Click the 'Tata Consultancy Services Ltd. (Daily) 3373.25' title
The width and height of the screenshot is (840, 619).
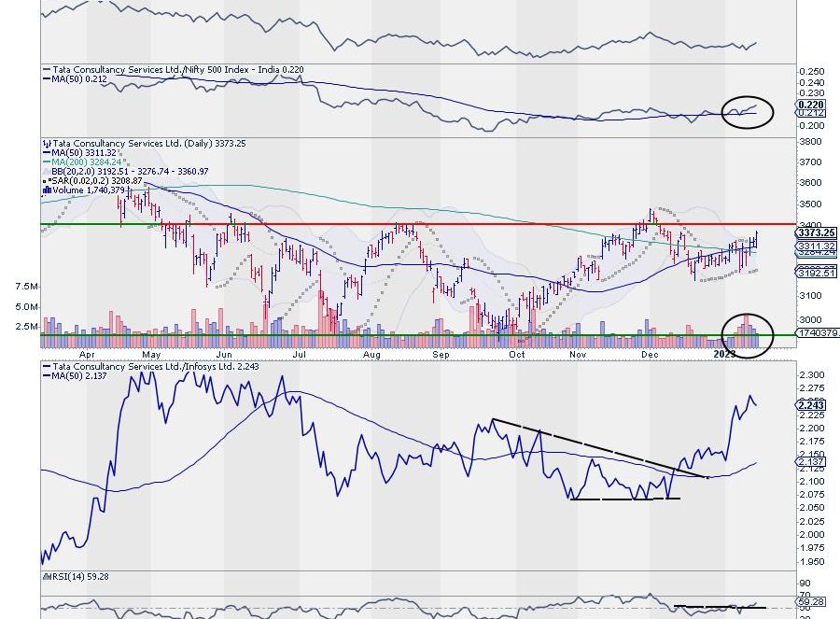pos(144,143)
